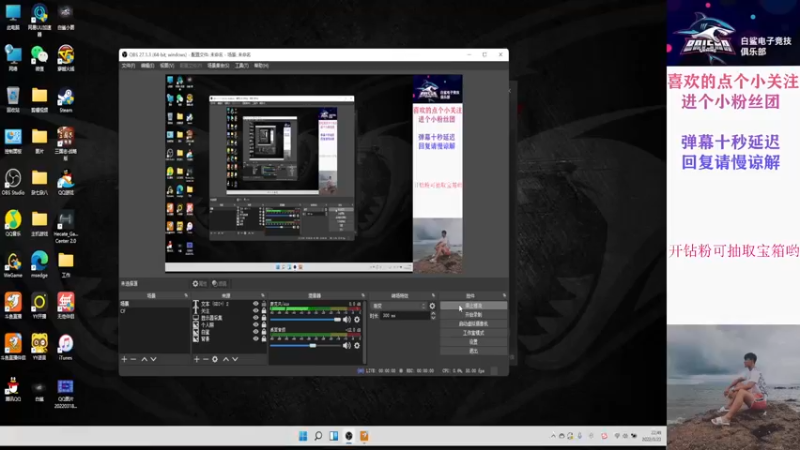800x450 pixels.
Task: Click the 工作室模式 button
Action: point(473,333)
